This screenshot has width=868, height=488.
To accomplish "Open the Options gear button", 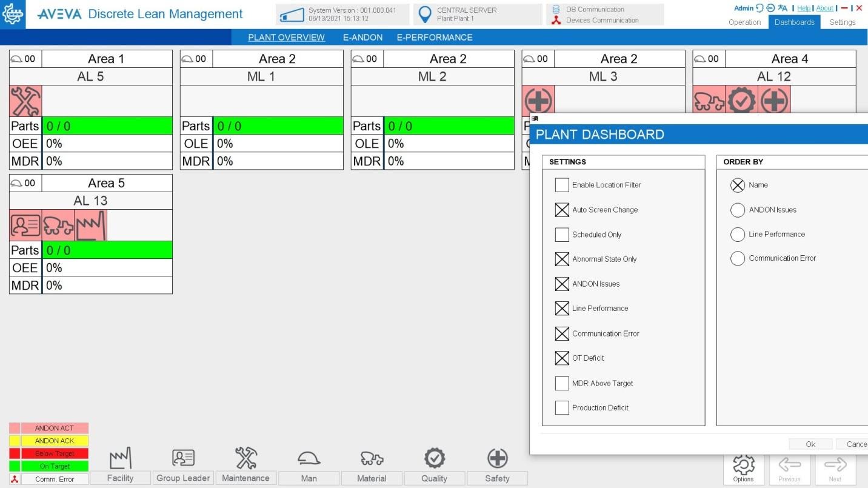I will (743, 468).
